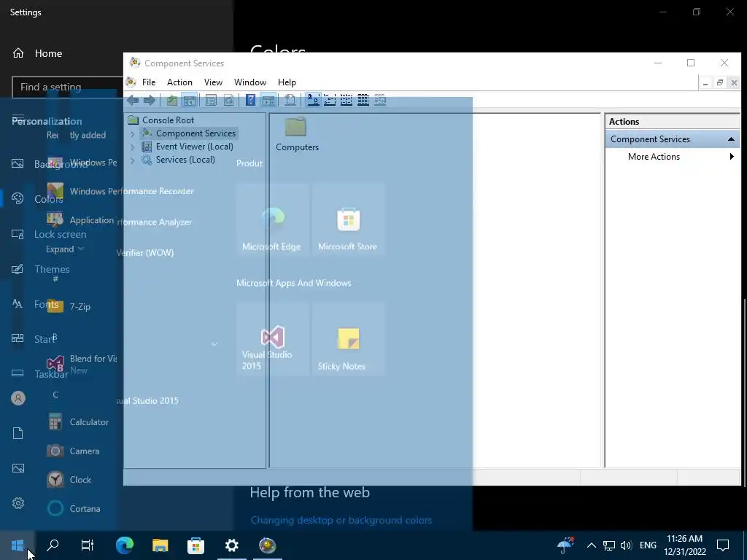Restore the inner MMC console child window
This screenshot has height=560, width=747.
[720, 83]
